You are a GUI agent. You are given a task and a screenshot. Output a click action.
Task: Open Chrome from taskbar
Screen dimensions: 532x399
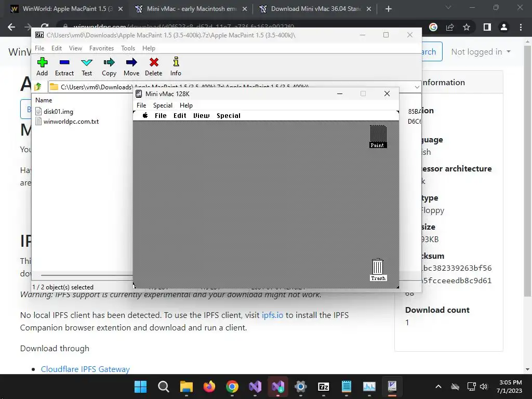point(232,387)
